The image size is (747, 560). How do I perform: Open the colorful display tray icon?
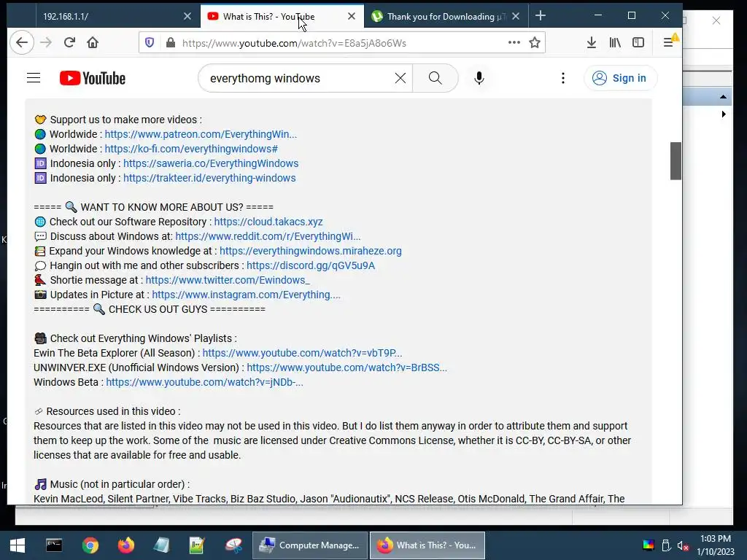click(649, 545)
